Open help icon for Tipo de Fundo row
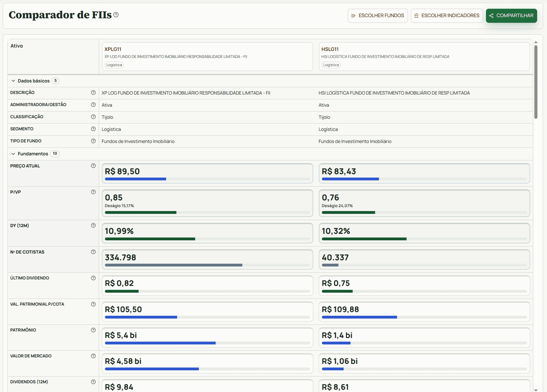547x392 pixels. pyautogui.click(x=93, y=141)
